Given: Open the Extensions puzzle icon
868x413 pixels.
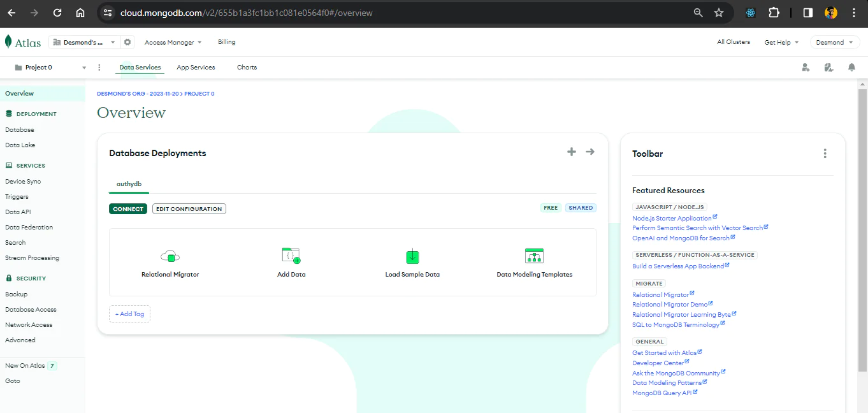Looking at the screenshot, I should 774,13.
